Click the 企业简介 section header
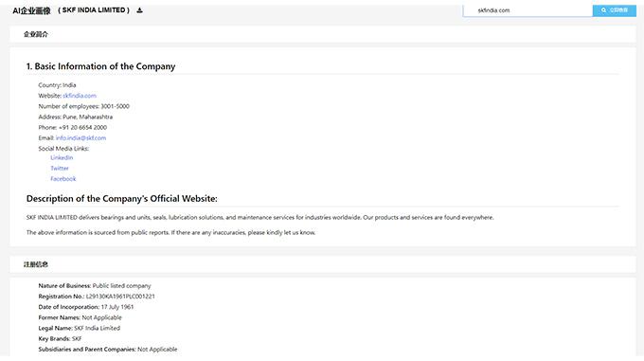 36,34
